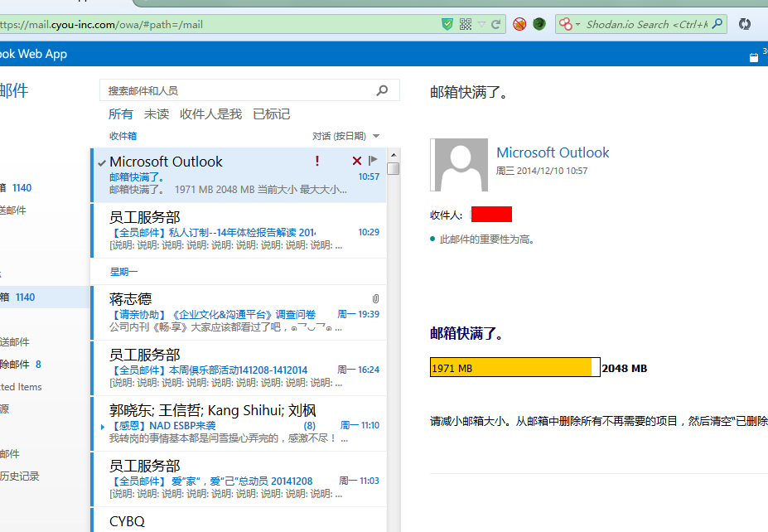Select the 未读 filter tab

[x=157, y=114]
